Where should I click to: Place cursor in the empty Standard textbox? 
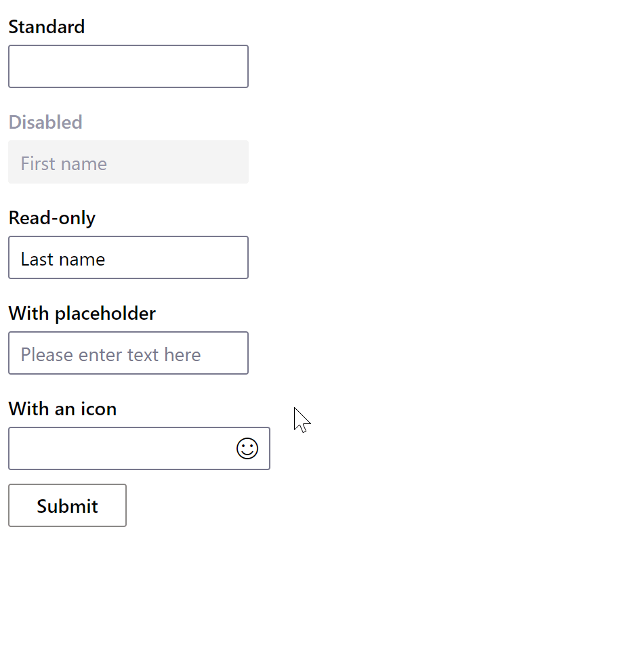coord(128,66)
